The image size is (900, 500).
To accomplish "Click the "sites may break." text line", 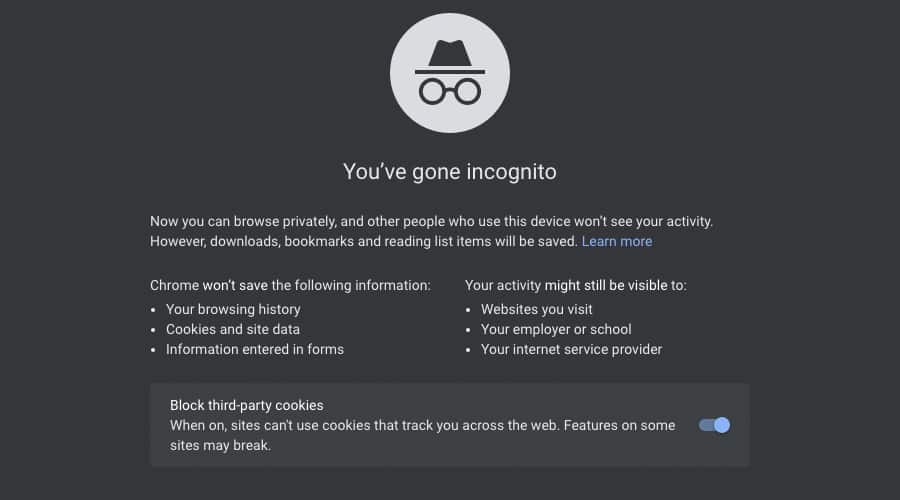I will [220, 445].
